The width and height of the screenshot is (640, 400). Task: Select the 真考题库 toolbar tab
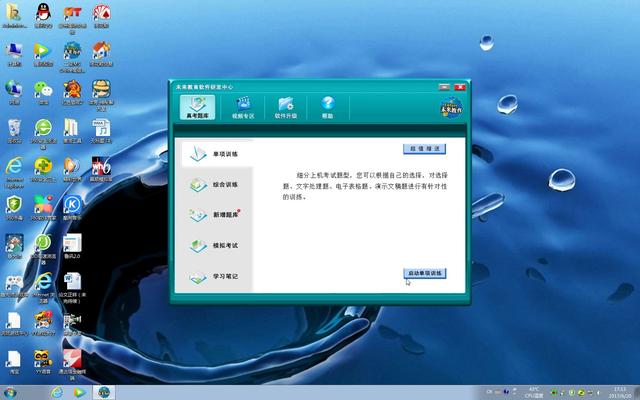point(197,107)
